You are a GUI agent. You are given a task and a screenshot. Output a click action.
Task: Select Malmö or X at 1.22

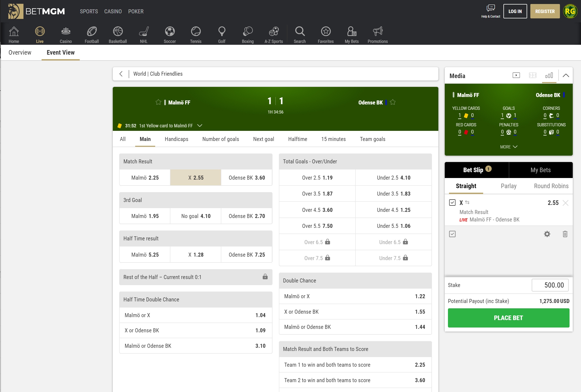tap(355, 296)
